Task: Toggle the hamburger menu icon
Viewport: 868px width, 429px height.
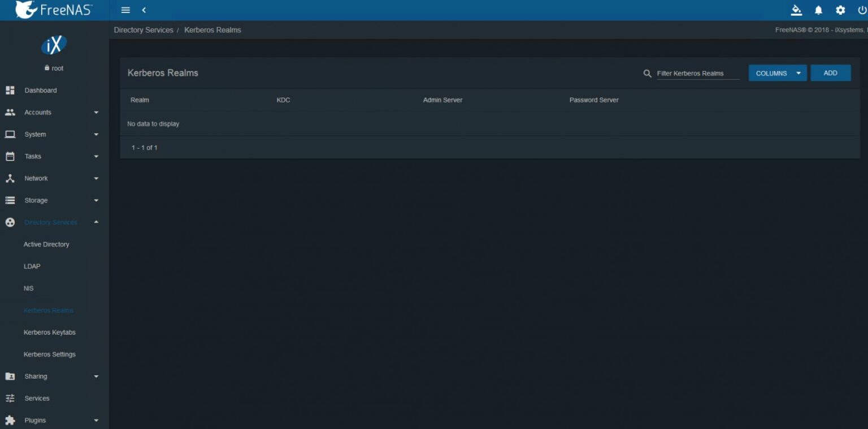Action: (x=125, y=10)
